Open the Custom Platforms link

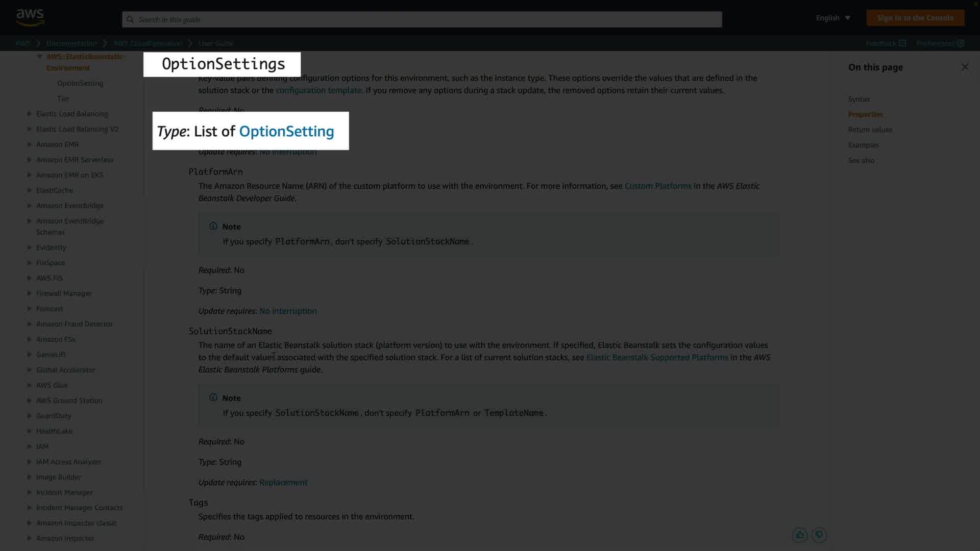tap(657, 186)
